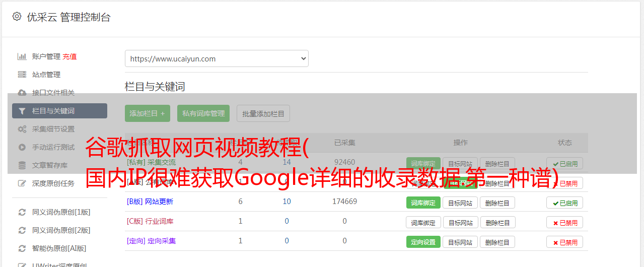Click the refresh icon beside 智能伪原创[AI版]
Image resolution: width=644 pixels, height=267 pixels.
[22, 248]
